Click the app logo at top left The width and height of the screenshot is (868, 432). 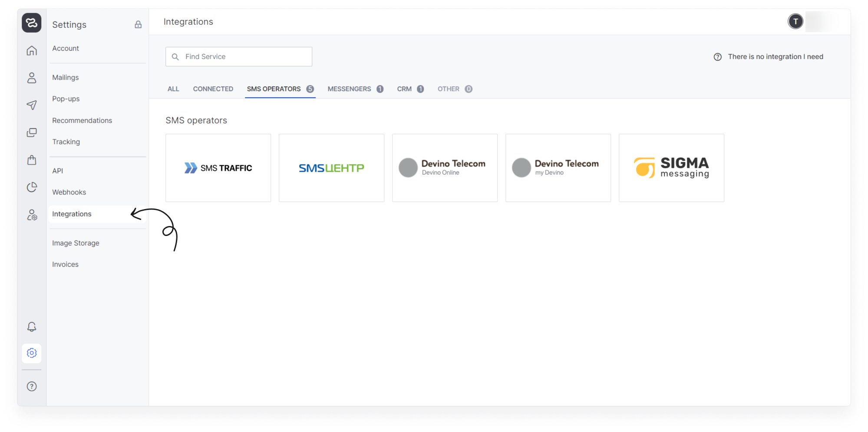coord(32,23)
